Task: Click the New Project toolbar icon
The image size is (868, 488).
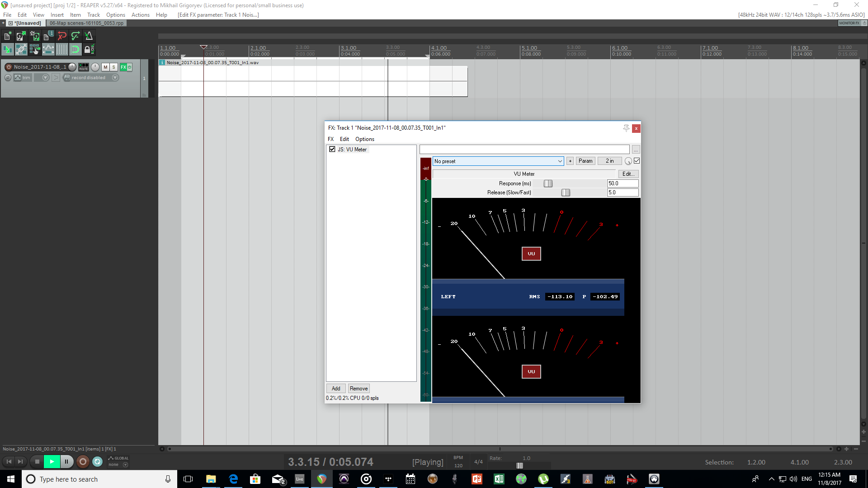Action: click(x=8, y=36)
